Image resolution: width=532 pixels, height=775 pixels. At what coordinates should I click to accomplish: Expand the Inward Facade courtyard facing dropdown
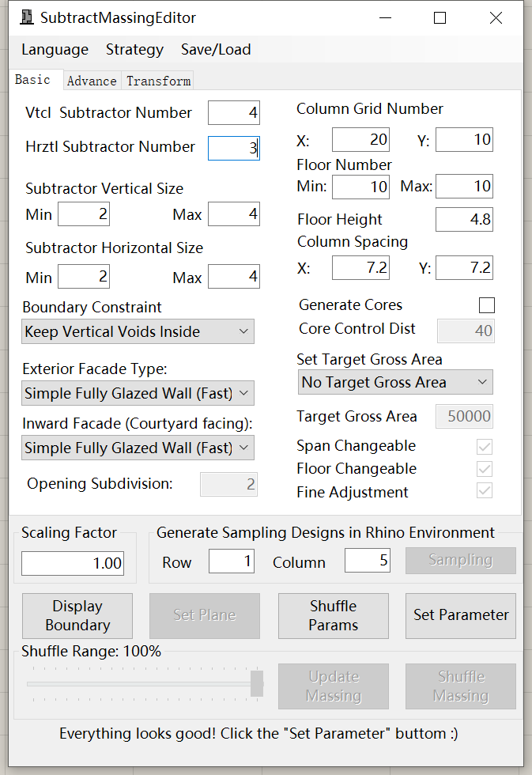pos(138,448)
